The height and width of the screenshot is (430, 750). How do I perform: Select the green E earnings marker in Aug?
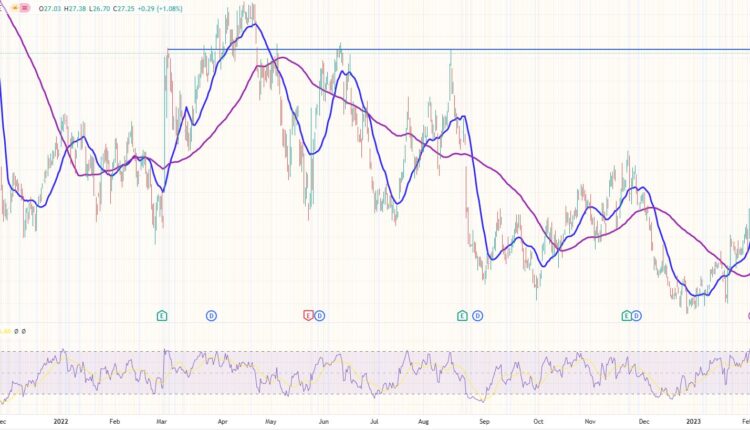click(x=461, y=316)
